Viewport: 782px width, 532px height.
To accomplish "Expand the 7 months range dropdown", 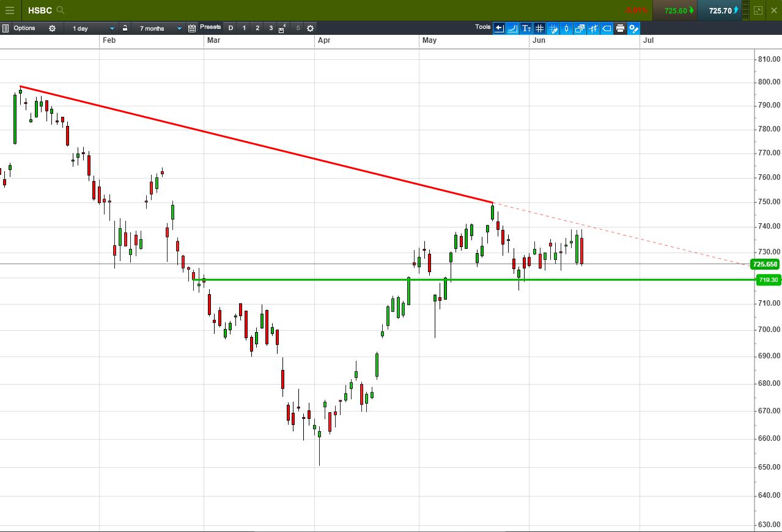I will click(158, 28).
